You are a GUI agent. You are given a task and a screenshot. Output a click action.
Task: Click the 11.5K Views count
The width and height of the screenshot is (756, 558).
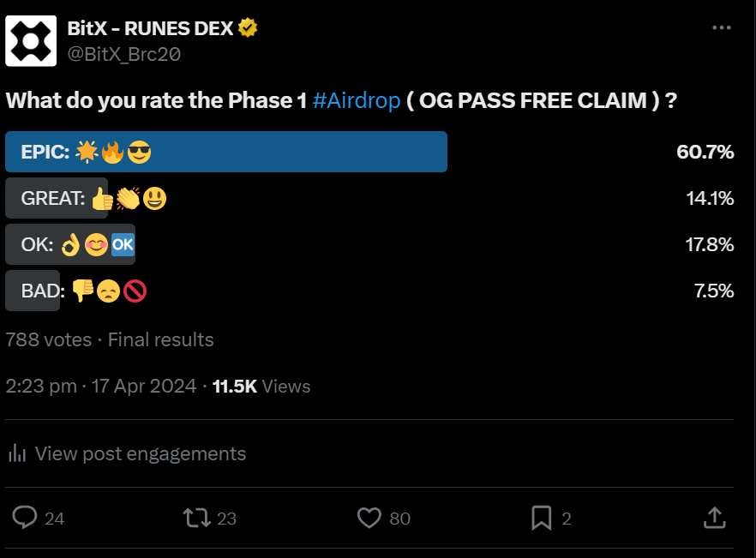(261, 387)
